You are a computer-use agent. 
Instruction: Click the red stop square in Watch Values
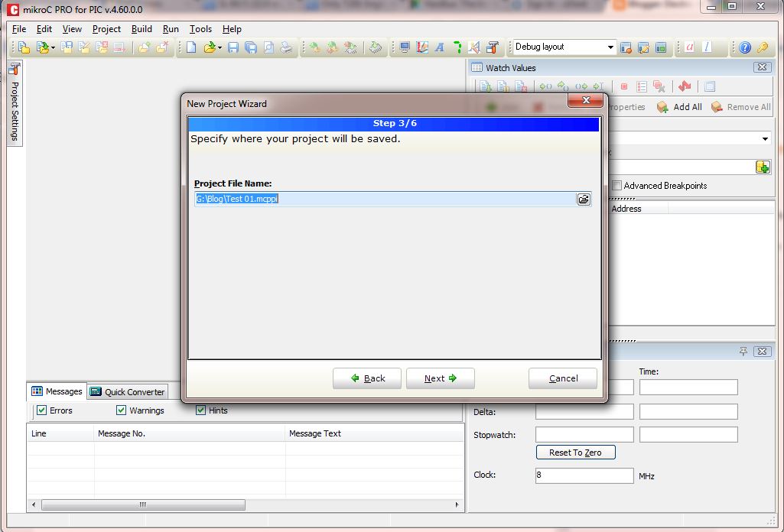tap(624, 87)
